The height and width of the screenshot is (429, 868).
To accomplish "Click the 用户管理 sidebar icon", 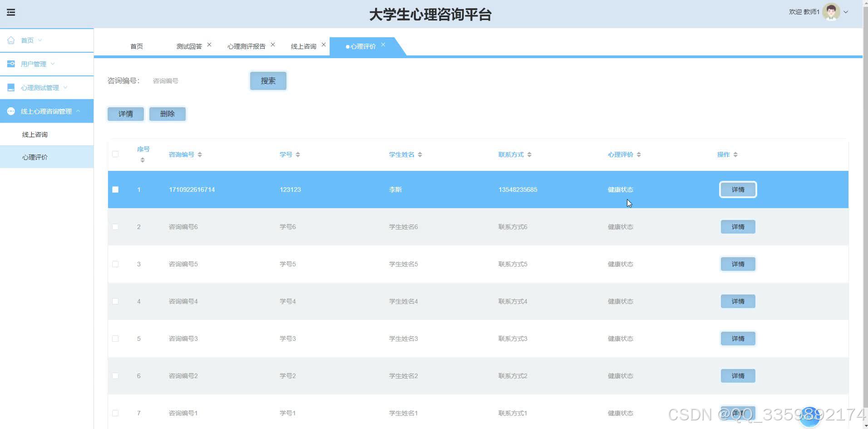I will 11,64.
